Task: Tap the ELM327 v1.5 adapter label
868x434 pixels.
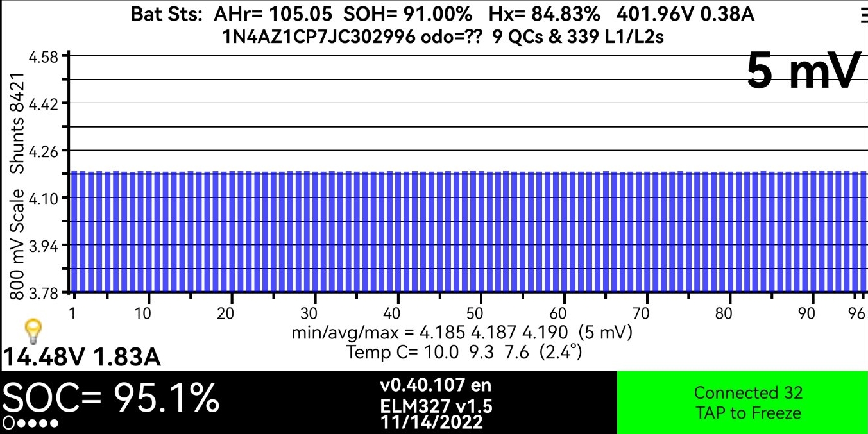Action: [436, 405]
